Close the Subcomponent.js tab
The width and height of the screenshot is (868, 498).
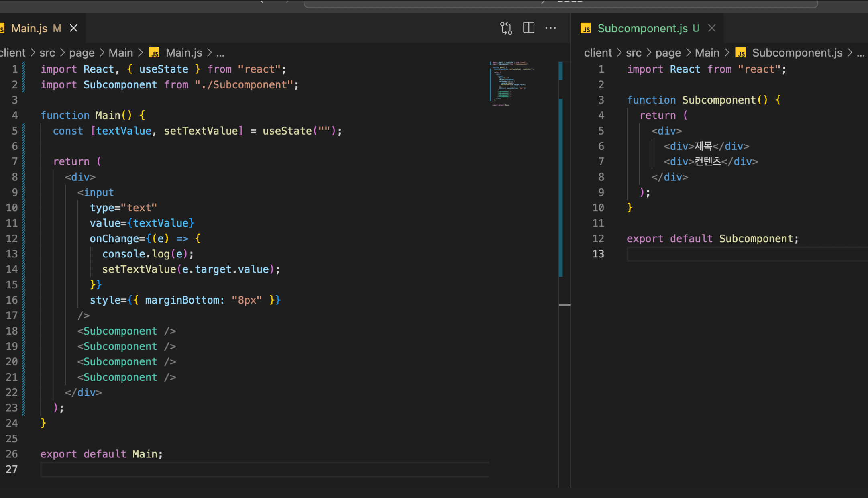tap(712, 28)
